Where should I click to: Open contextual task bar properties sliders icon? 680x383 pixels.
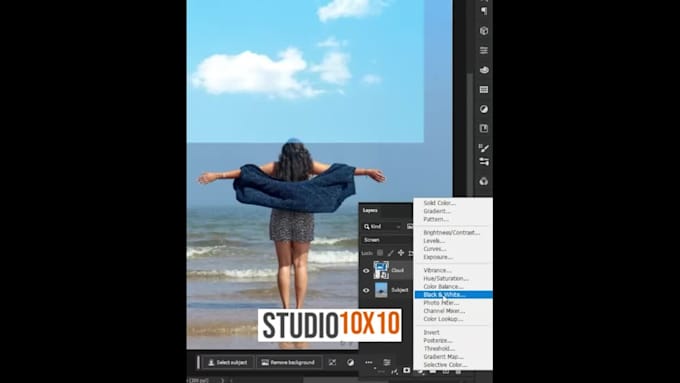coord(387,362)
